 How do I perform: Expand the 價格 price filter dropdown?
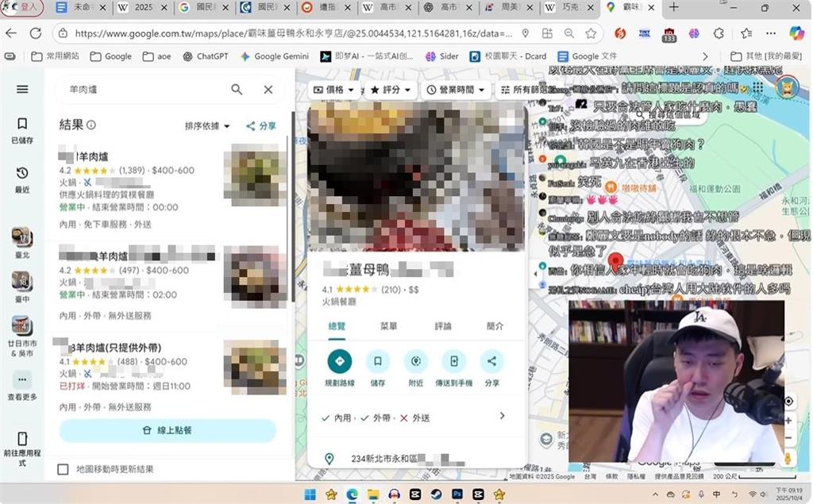click(334, 90)
